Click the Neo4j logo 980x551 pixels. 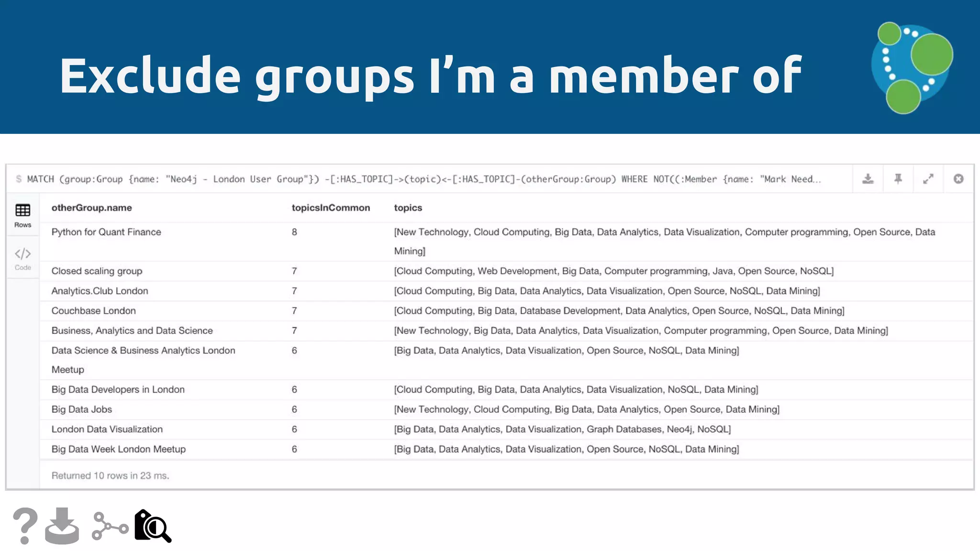click(912, 67)
